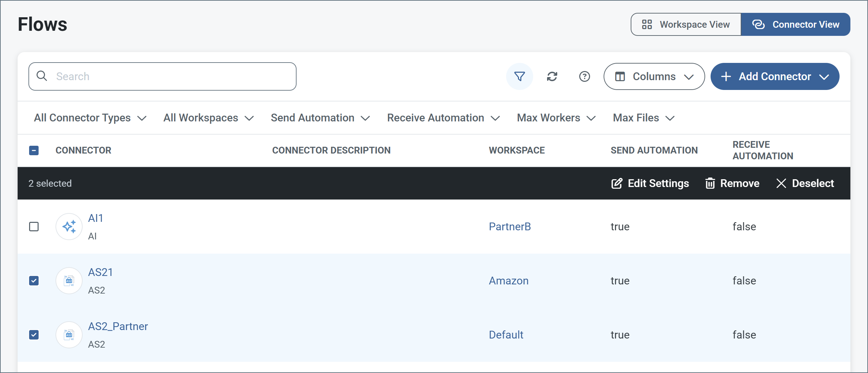Click the filter funnel icon
The width and height of the screenshot is (868, 373).
(x=519, y=76)
